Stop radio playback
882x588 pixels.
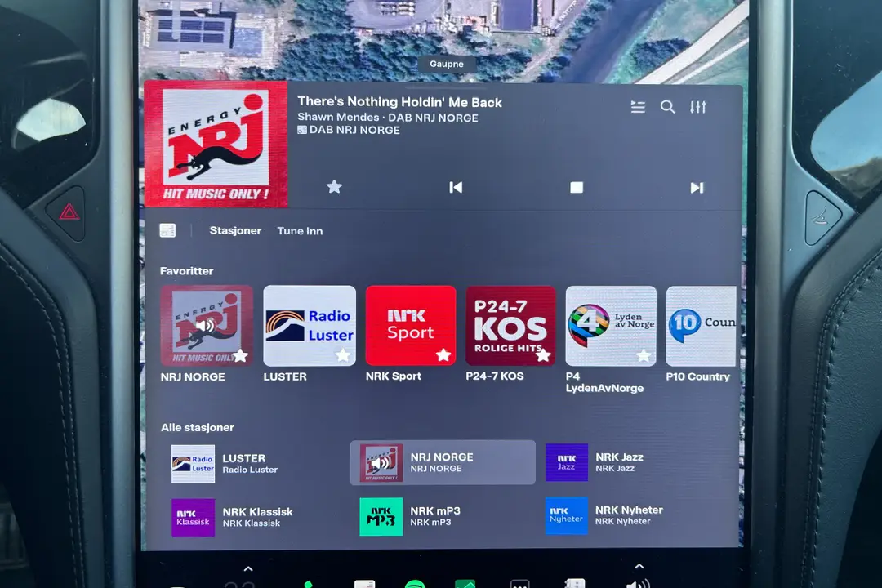(577, 187)
